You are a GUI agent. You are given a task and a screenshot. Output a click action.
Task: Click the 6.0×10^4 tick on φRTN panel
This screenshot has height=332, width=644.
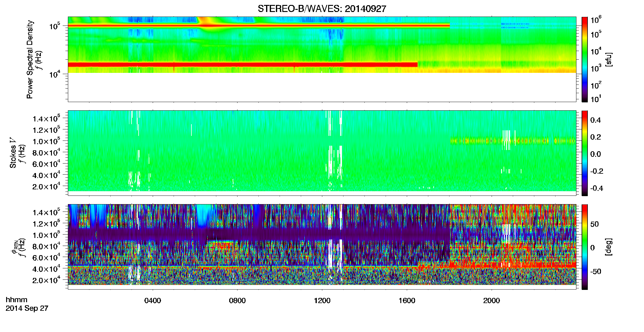(46, 258)
